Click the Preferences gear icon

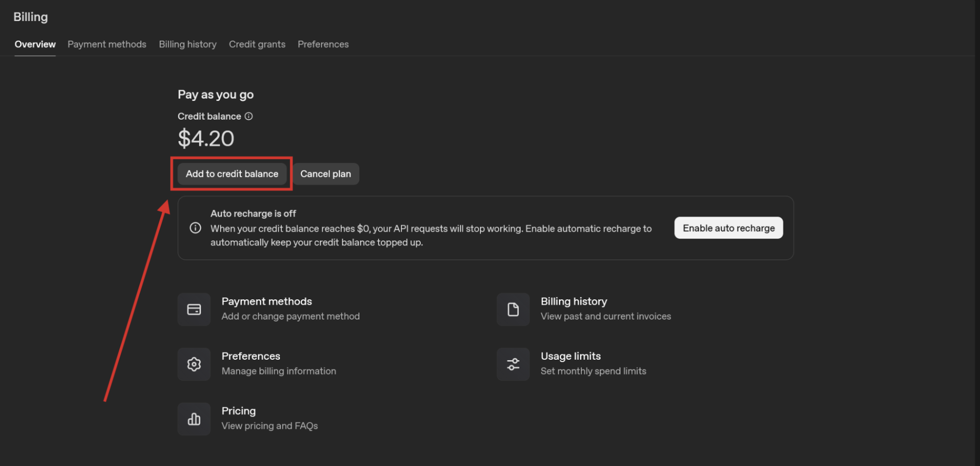tap(194, 364)
